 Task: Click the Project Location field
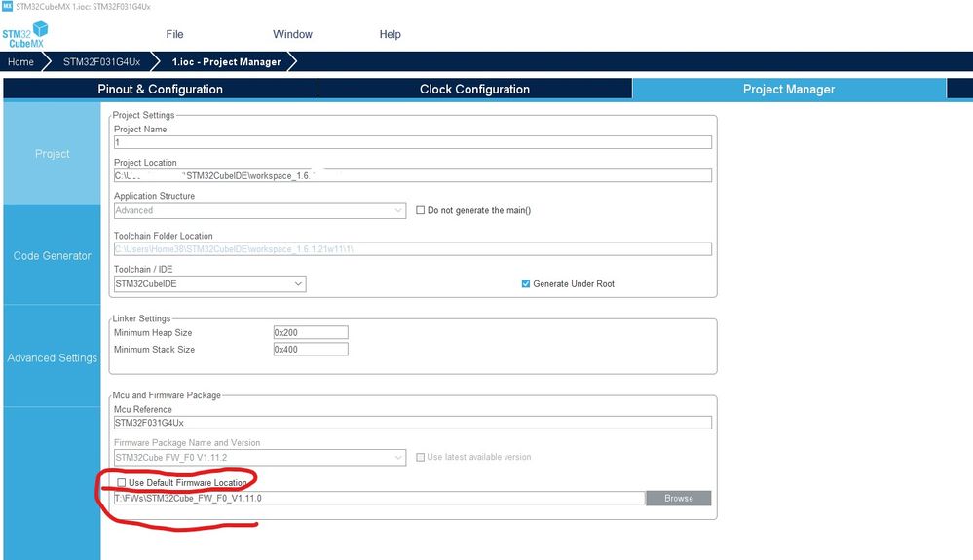coord(413,175)
